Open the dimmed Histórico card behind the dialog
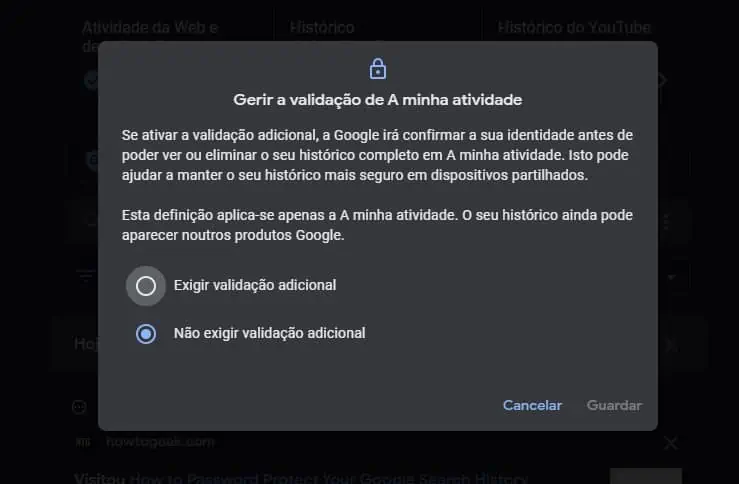This screenshot has width=739, height=484. [322, 27]
